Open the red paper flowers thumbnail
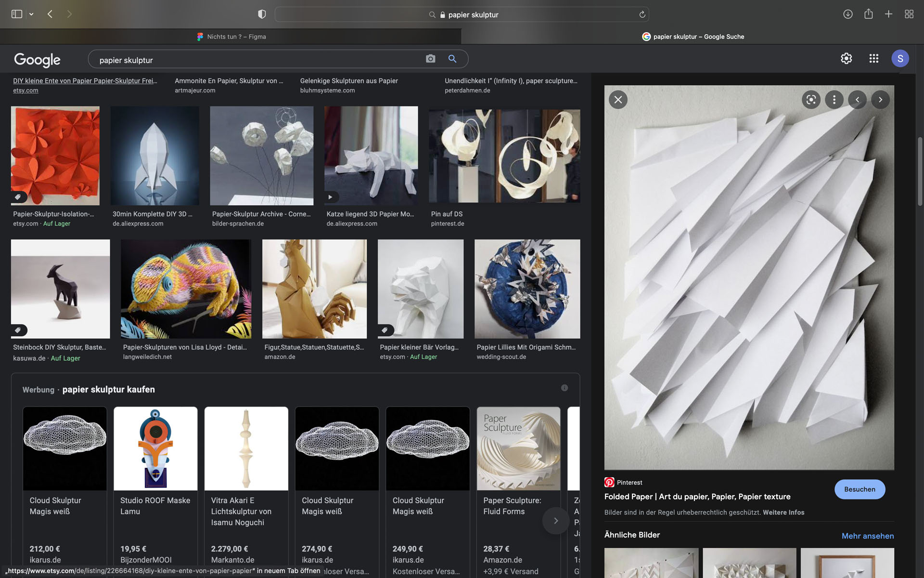This screenshot has width=924, height=578. (55, 156)
